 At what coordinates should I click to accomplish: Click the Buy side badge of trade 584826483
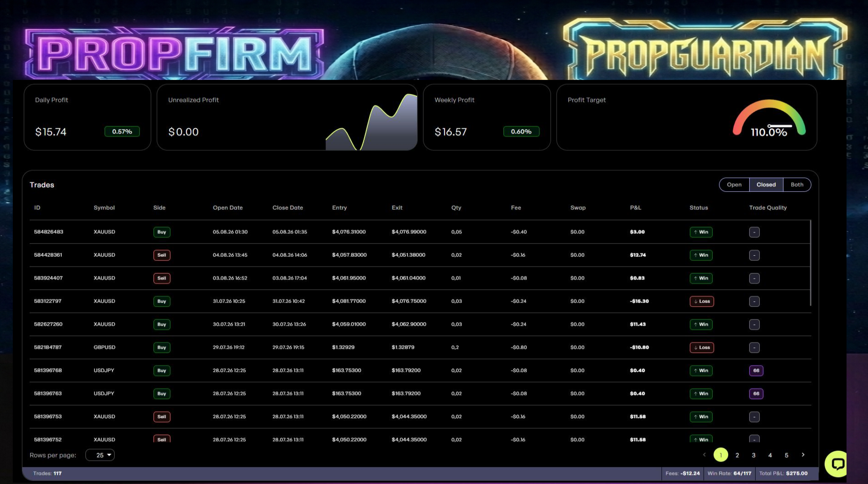[162, 232]
